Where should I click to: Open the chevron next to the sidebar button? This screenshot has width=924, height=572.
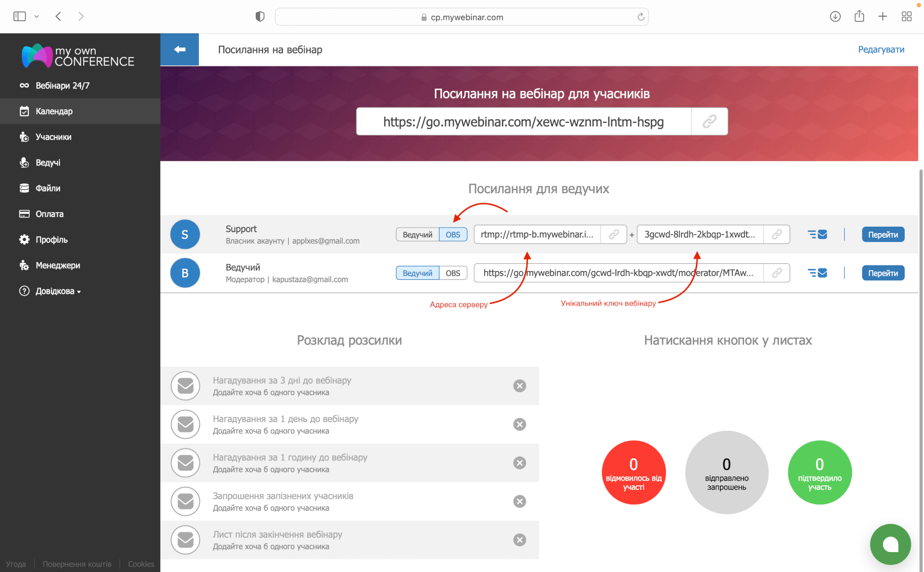[37, 16]
